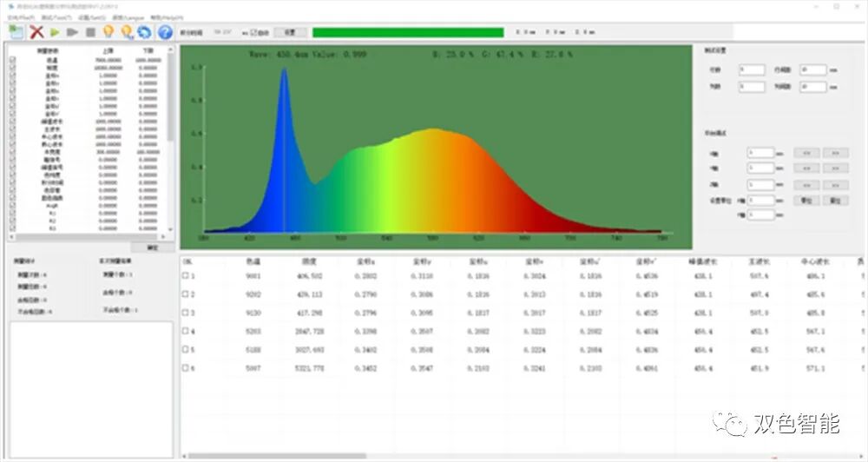The image size is (868, 462).
Task: Open the 帮助/Help(H) menu
Action: 167,17
